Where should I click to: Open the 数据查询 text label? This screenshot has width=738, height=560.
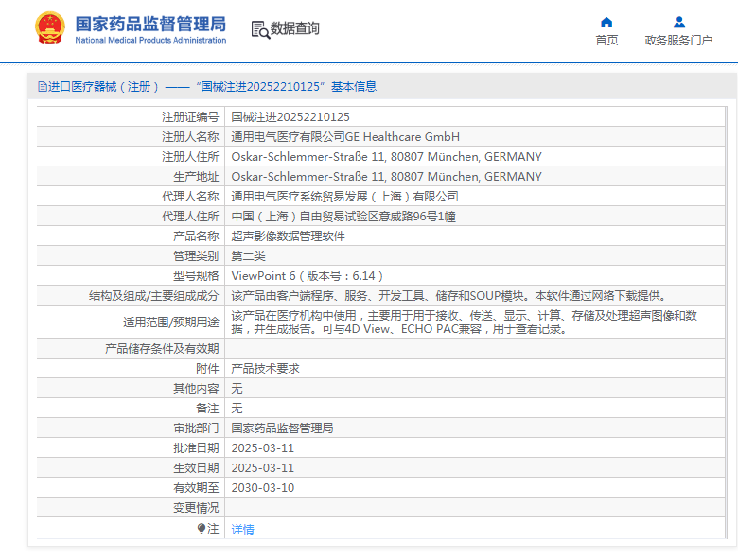tap(295, 29)
